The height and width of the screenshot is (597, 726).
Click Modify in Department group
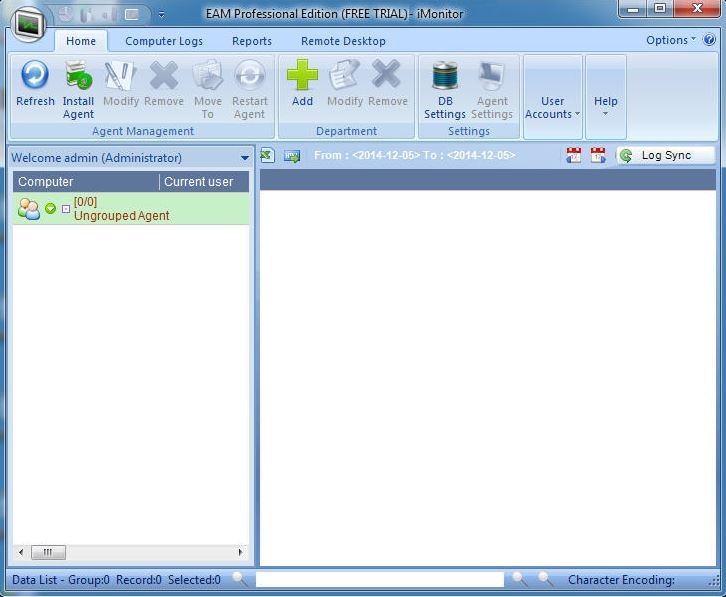pyautogui.click(x=344, y=83)
